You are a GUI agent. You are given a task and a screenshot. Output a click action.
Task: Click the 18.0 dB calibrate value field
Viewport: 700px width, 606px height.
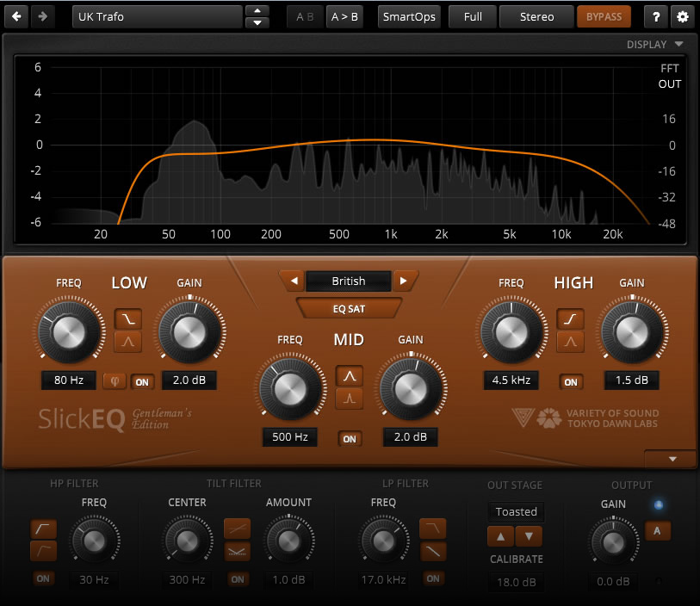click(517, 582)
